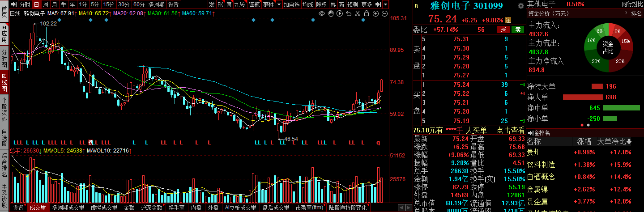Select the hand pan tool icon
The image size is (644, 212).
331,14
